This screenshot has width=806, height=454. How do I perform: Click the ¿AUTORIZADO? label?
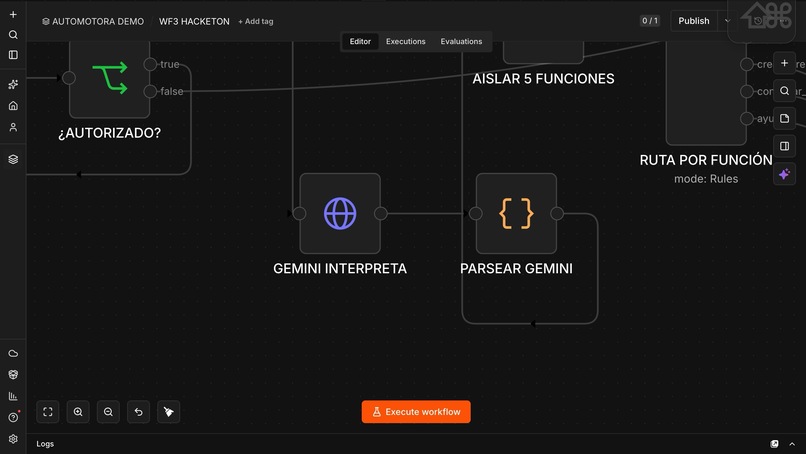pos(109,133)
